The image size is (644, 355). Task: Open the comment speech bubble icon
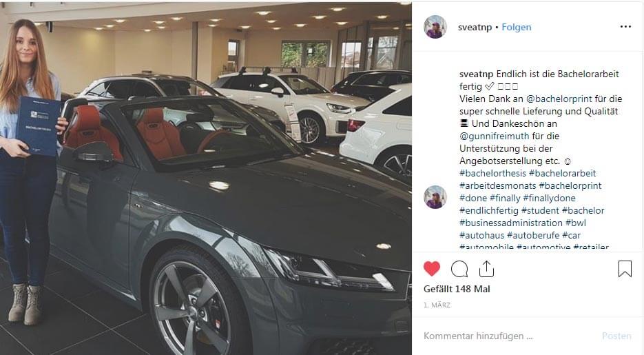click(x=459, y=269)
